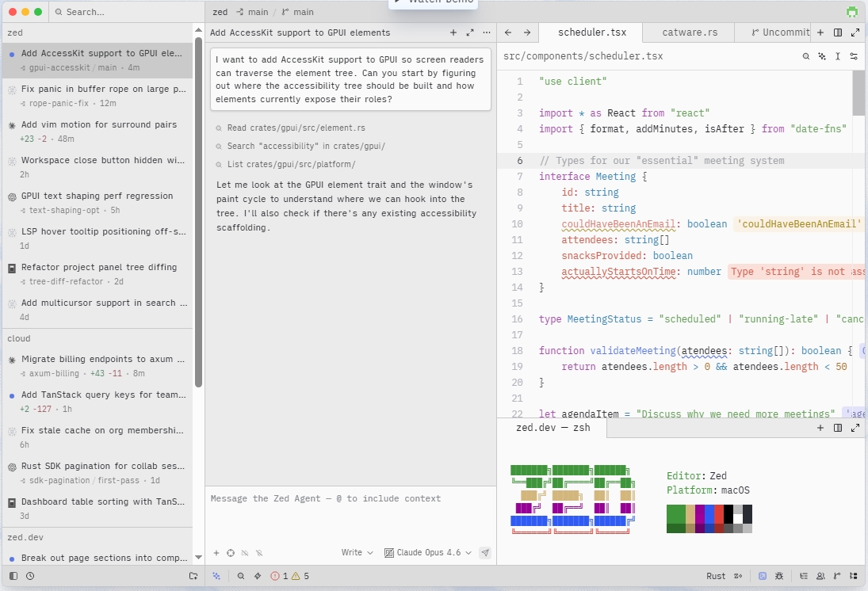Click the blue swatch in terminal palette
Image resolution: width=868 pixels, height=591 pixels.
(709, 515)
